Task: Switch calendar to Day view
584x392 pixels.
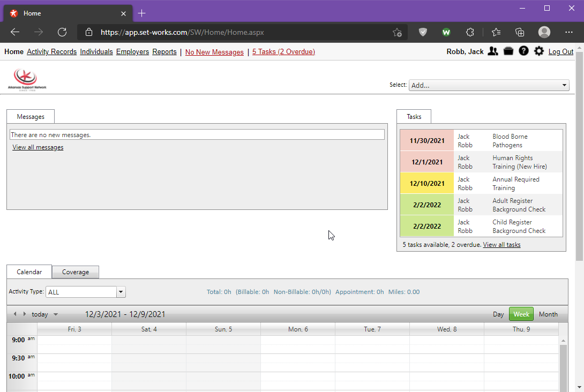Action: (x=498, y=314)
